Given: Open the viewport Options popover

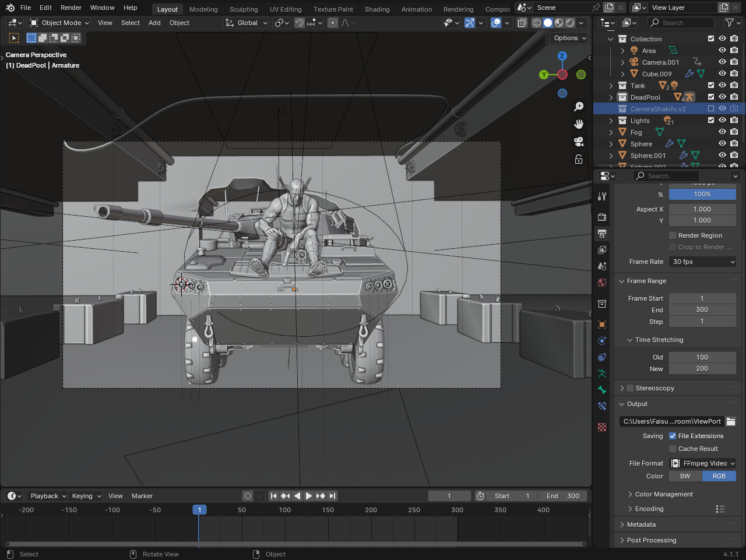Looking at the screenshot, I should pyautogui.click(x=569, y=38).
